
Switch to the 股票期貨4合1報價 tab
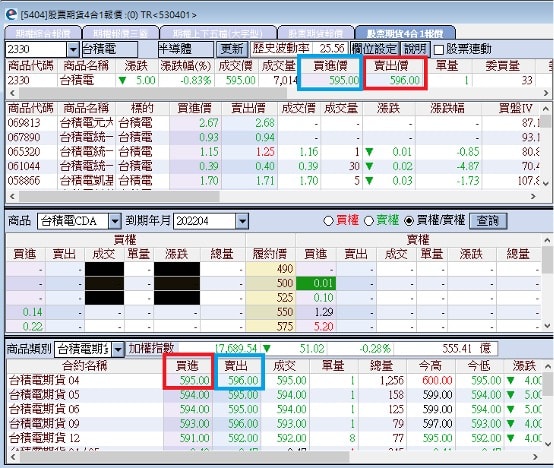click(x=405, y=34)
